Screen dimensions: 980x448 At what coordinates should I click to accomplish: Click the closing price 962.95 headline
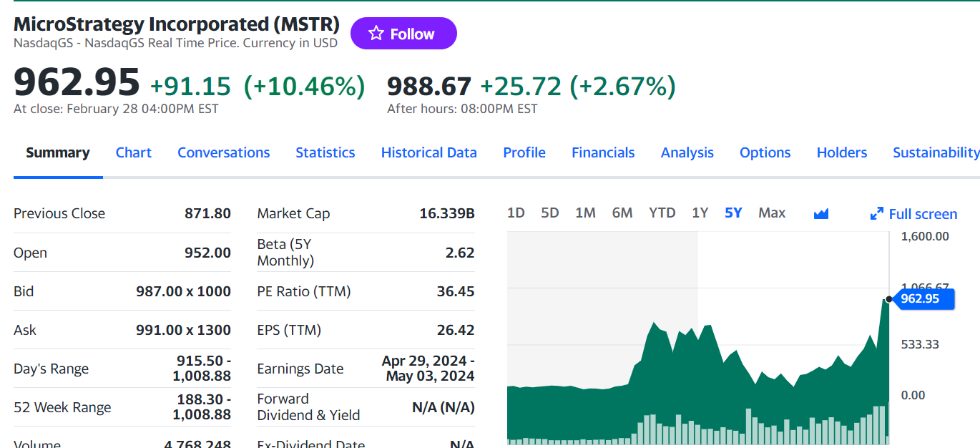click(x=77, y=81)
